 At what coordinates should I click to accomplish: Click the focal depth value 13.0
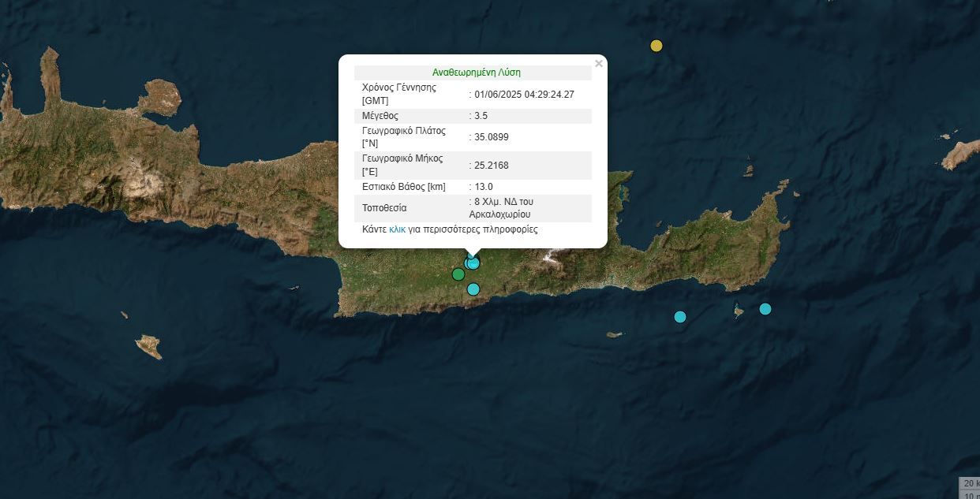click(484, 187)
